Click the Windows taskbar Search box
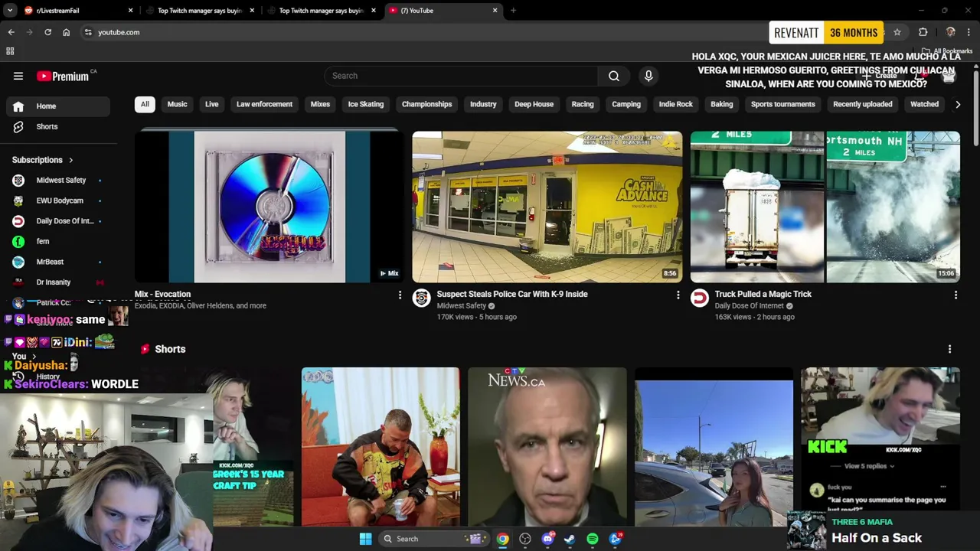This screenshot has width=980, height=551. (x=433, y=539)
